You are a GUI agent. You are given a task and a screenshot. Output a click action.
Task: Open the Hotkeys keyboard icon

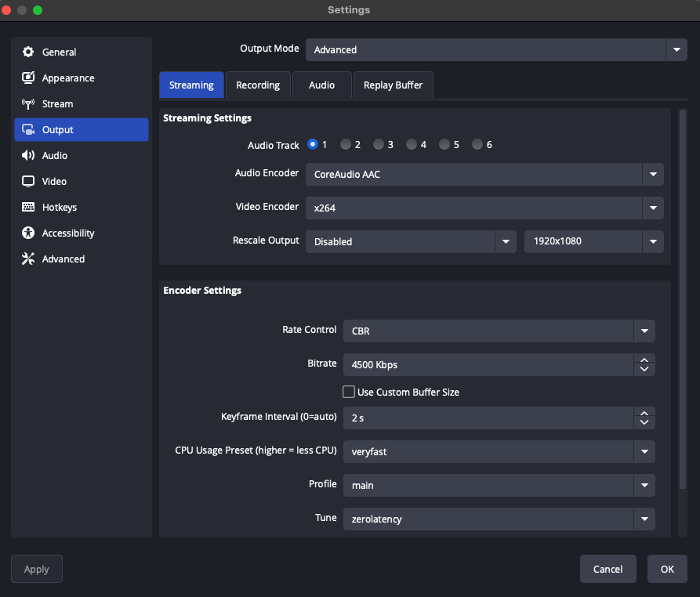point(28,207)
